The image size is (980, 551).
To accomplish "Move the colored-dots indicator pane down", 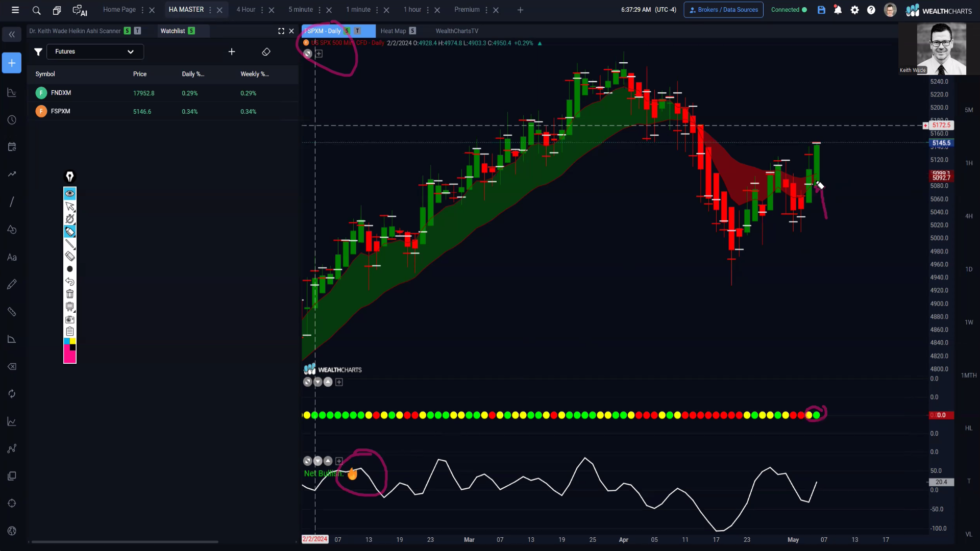I will click(x=318, y=382).
